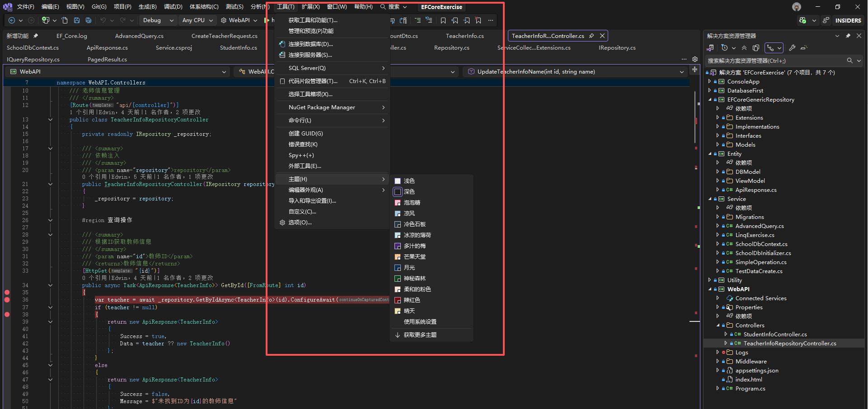
Task: Click 获取更多主题 to get more themes
Action: tap(420, 335)
